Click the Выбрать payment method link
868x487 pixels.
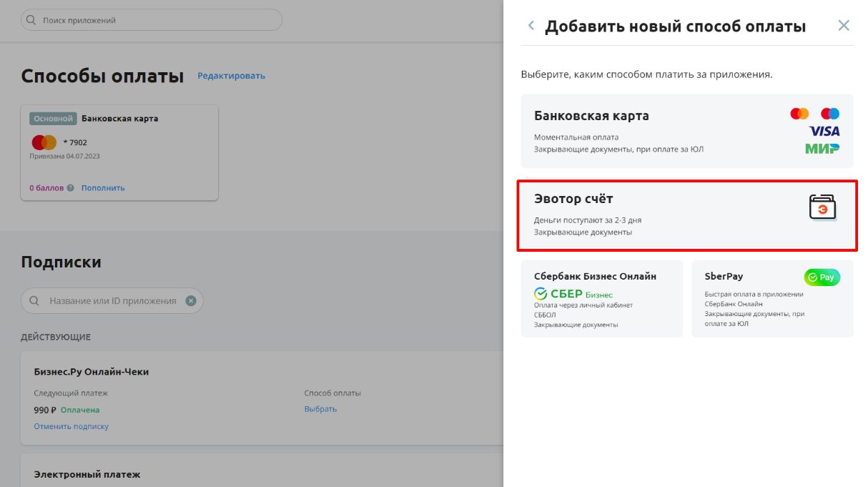point(320,409)
